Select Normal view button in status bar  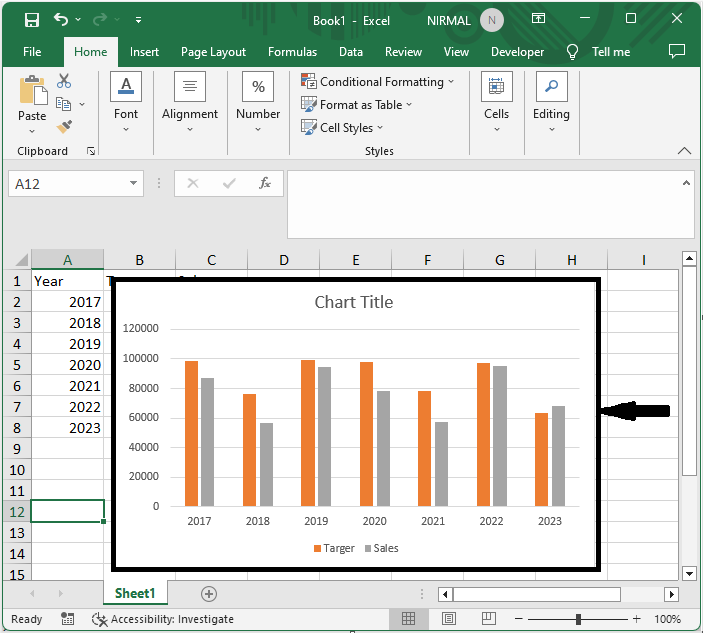(x=408, y=619)
